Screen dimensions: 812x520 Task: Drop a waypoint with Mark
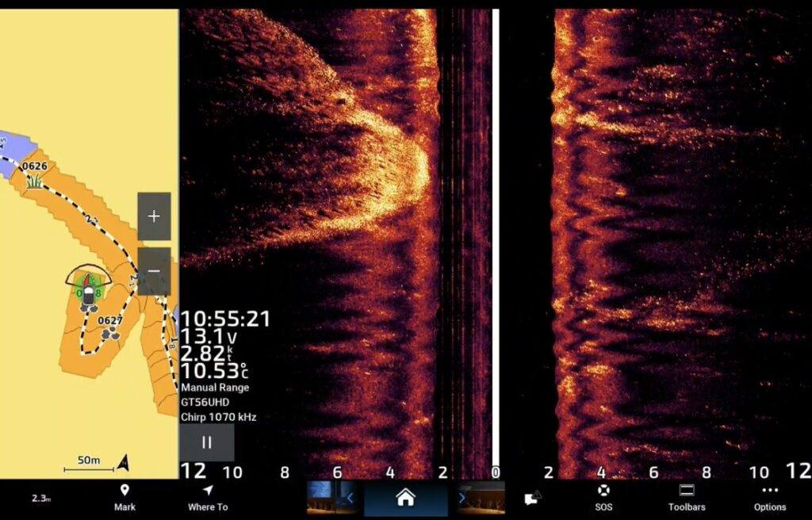124,498
